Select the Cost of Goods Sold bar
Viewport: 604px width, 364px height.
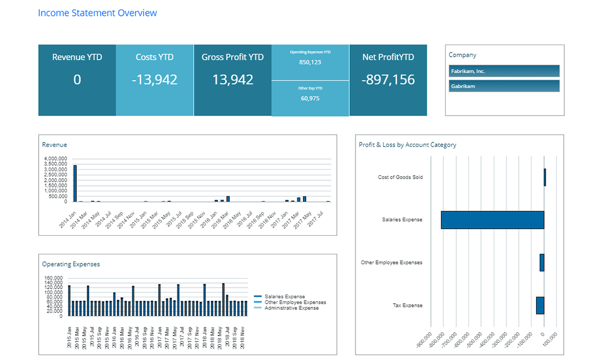(x=545, y=177)
